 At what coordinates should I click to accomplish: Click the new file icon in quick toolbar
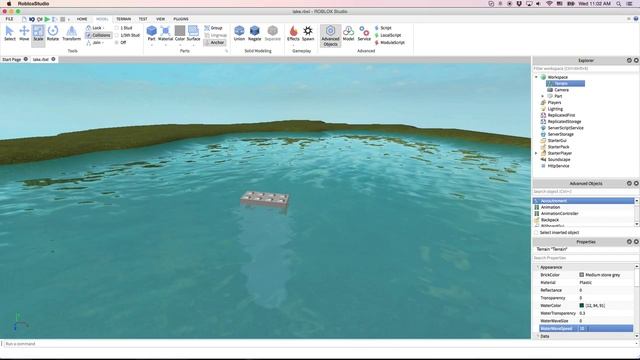(x=24, y=19)
